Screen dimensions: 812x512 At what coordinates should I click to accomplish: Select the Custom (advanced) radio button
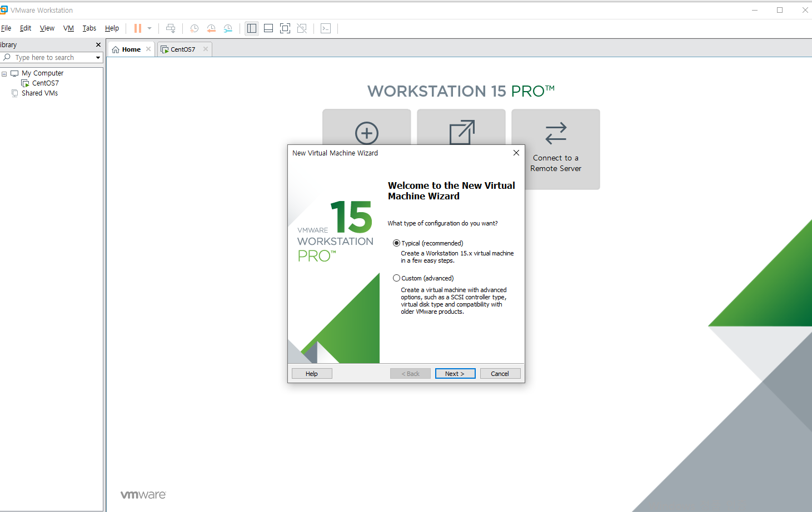tap(396, 278)
